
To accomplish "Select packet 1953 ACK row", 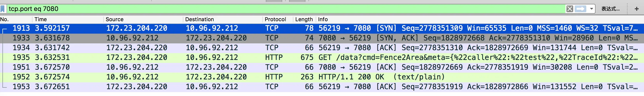I will 322,87.
